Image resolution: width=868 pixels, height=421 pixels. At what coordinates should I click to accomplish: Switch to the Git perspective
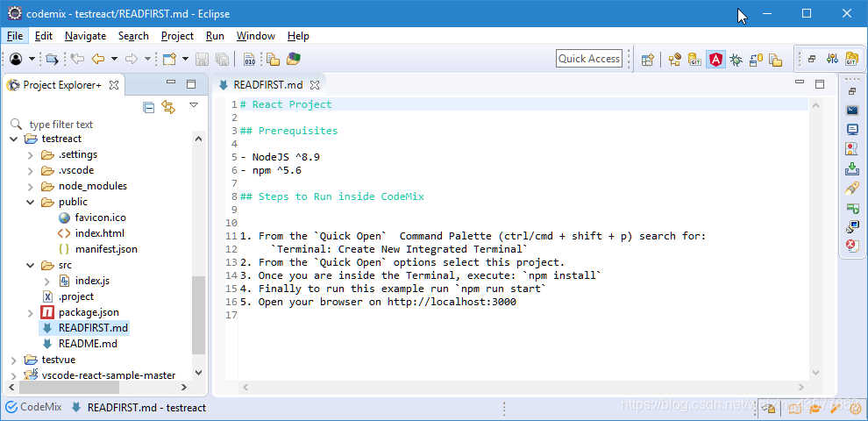[694, 60]
